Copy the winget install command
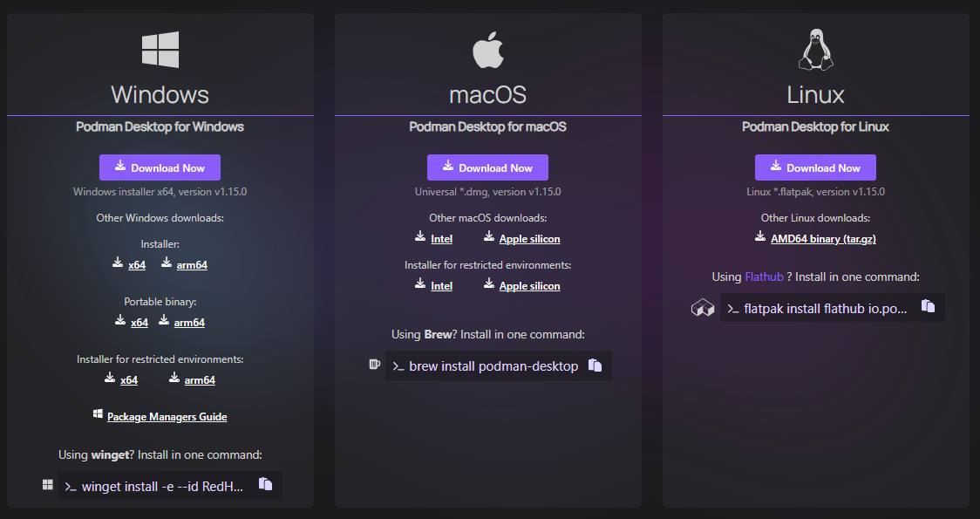This screenshot has height=519, width=980. pos(266,484)
